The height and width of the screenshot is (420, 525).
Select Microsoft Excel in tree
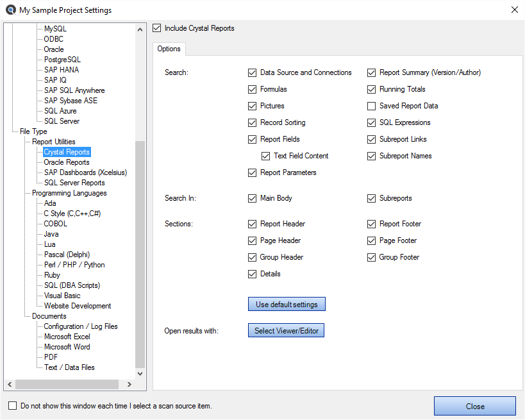(67, 337)
